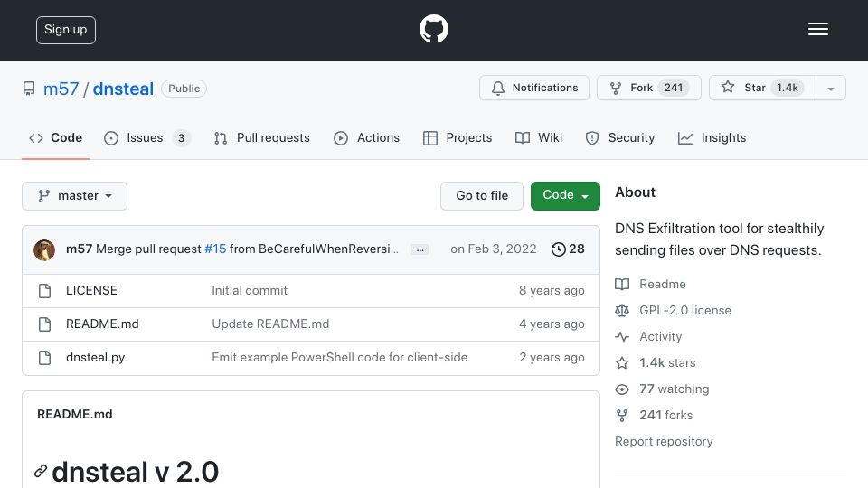Screen dimensions: 868x488
Task: Click '4 years ago' in README.md row
Action: coord(552,324)
